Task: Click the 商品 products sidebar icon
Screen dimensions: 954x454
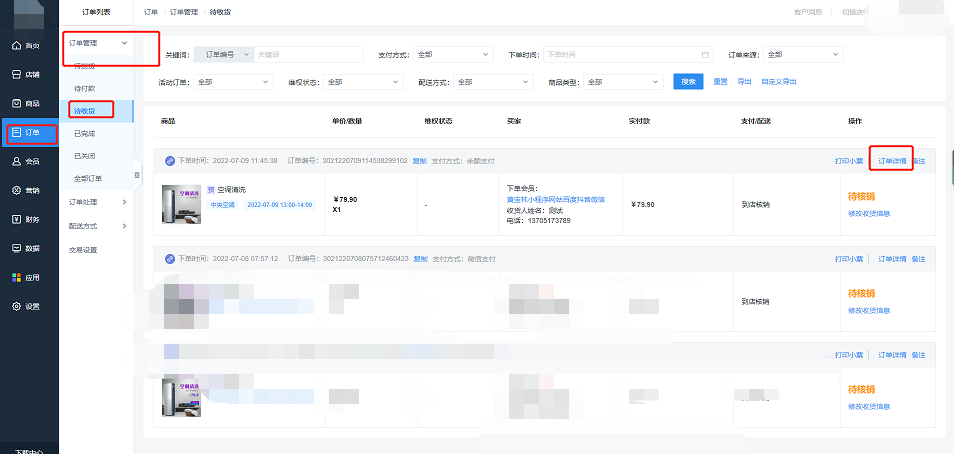Action: [x=16, y=103]
